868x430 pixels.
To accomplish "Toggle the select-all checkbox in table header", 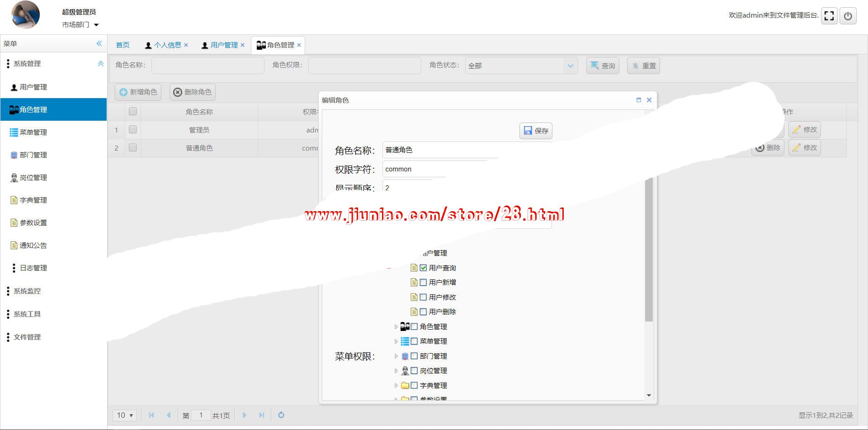I will pos(132,111).
